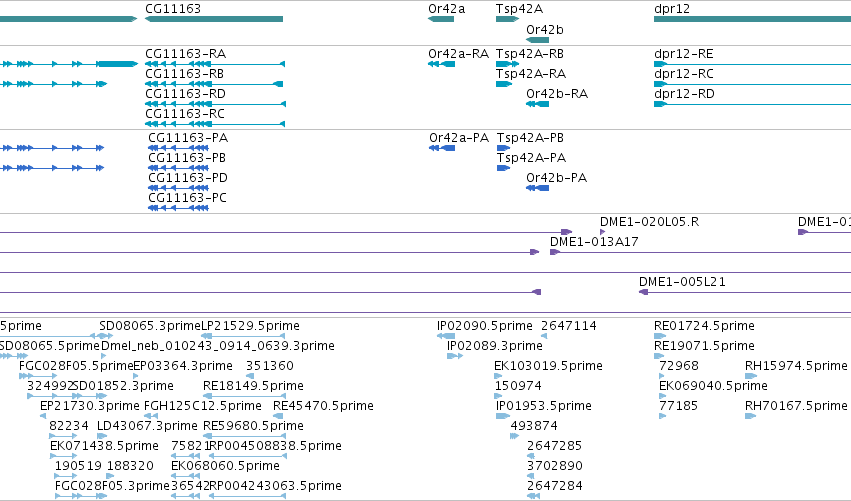
Task: Click EST label 188320
Action: [130, 466]
